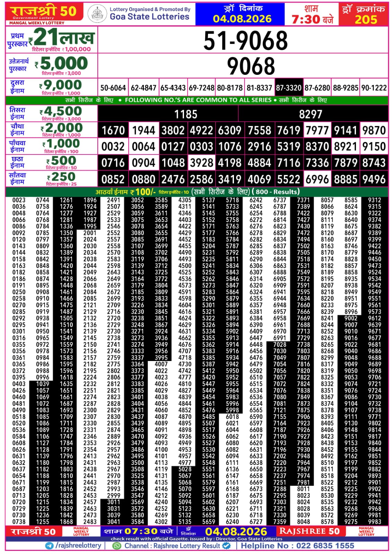Select fifth prize number 0032
The image size is (392, 554).
[x=113, y=147]
